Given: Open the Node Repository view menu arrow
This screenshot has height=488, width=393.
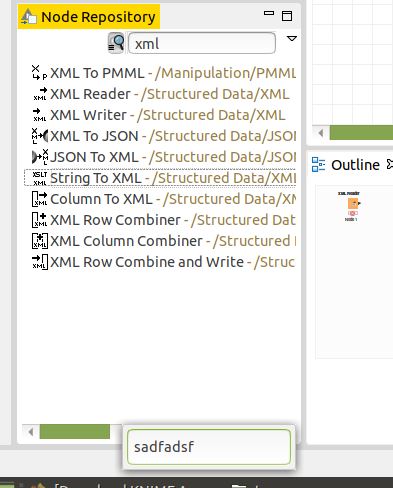Looking at the screenshot, I should [292, 39].
